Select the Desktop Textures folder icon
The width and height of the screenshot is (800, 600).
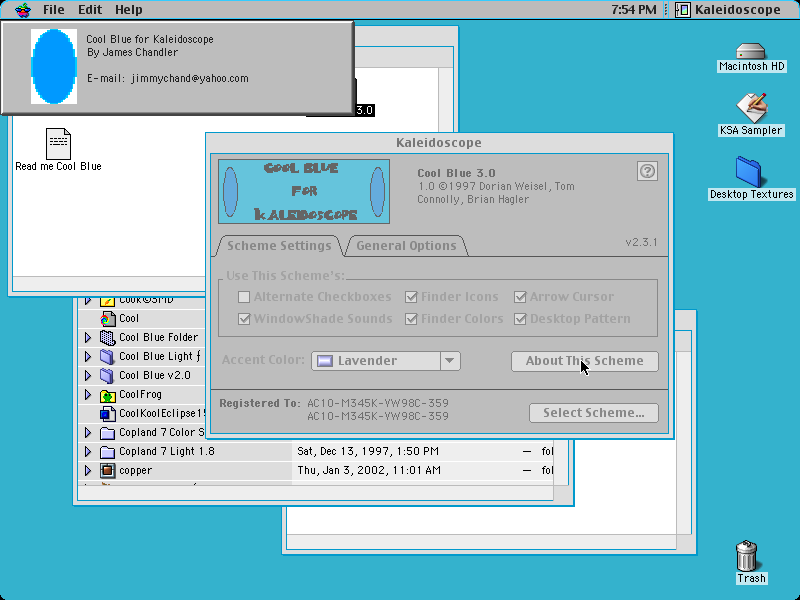pyautogui.click(x=749, y=172)
